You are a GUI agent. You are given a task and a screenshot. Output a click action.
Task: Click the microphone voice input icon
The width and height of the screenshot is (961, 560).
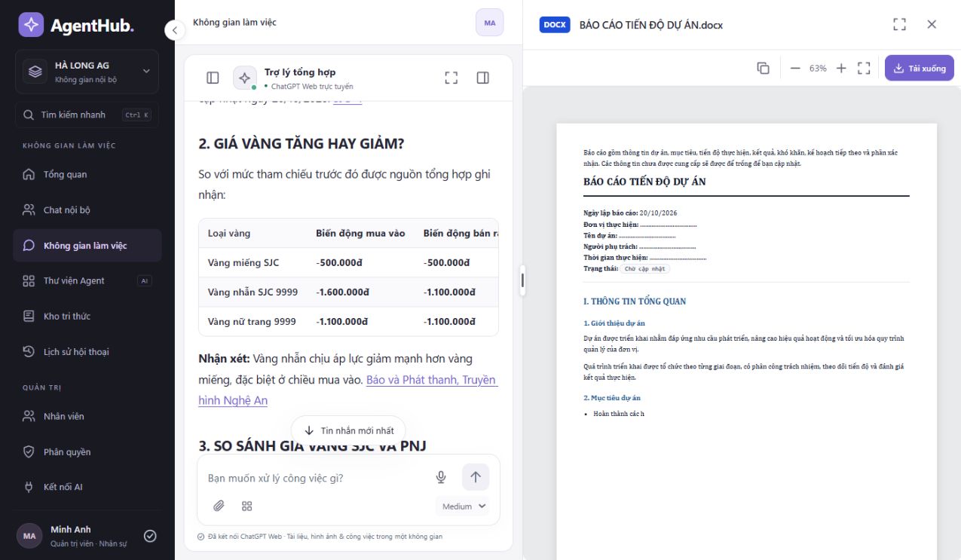pos(441,477)
